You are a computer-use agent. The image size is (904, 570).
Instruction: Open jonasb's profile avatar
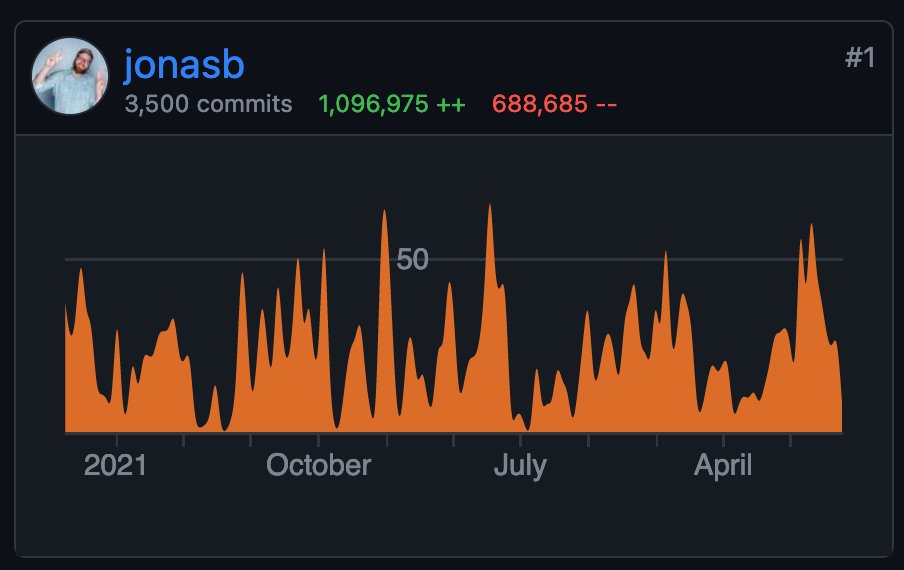[70, 77]
